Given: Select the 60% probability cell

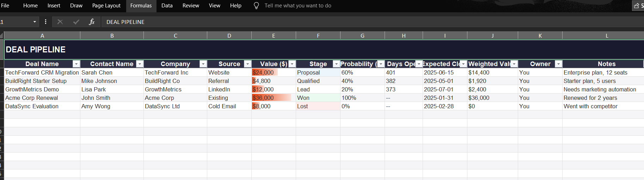Looking at the screenshot, I should coord(362,72).
